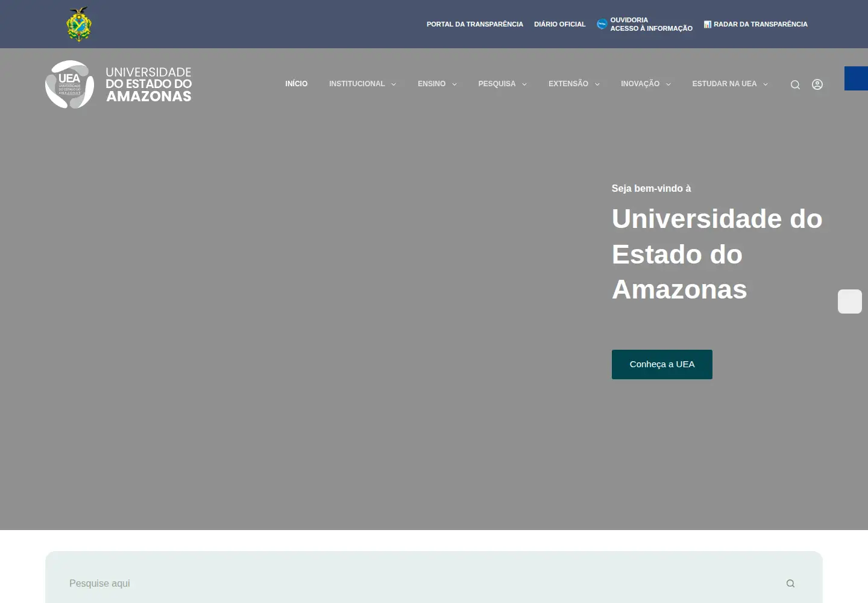Submit search with the magnifier in search box
Image resolution: width=868 pixels, height=603 pixels.
point(790,583)
